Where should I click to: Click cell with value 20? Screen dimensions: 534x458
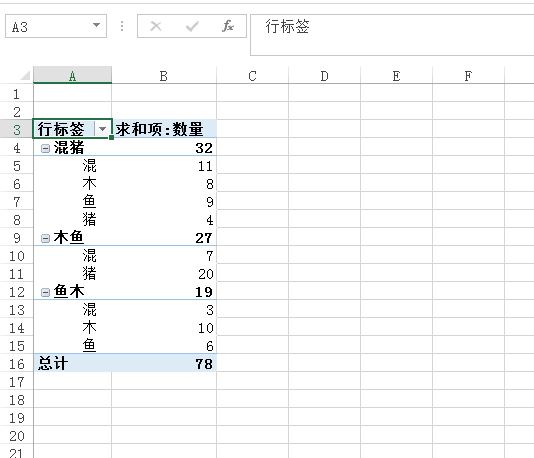click(164, 274)
